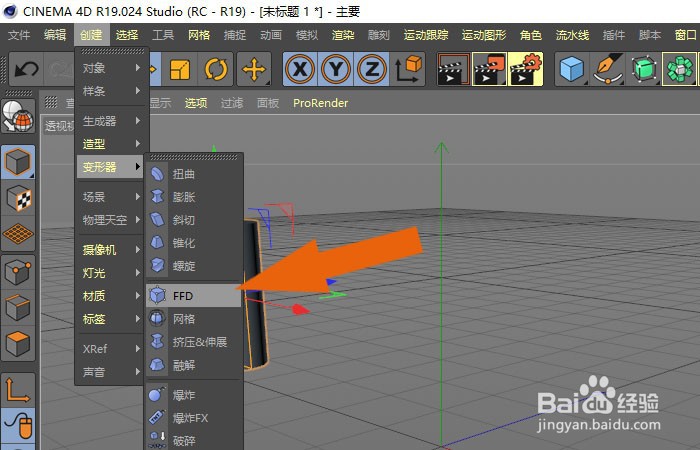Expand the 生成器 submenu
This screenshot has width=700, height=450.
110,121
